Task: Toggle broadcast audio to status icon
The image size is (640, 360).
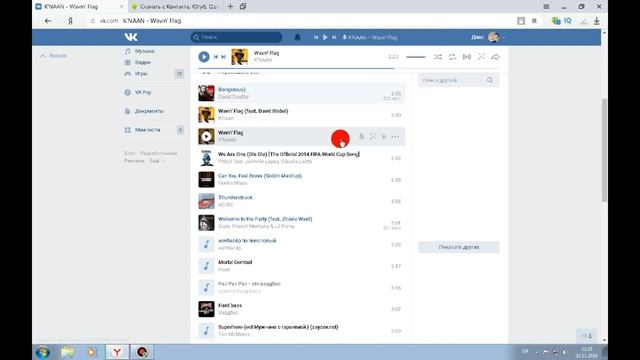Action: [467, 57]
